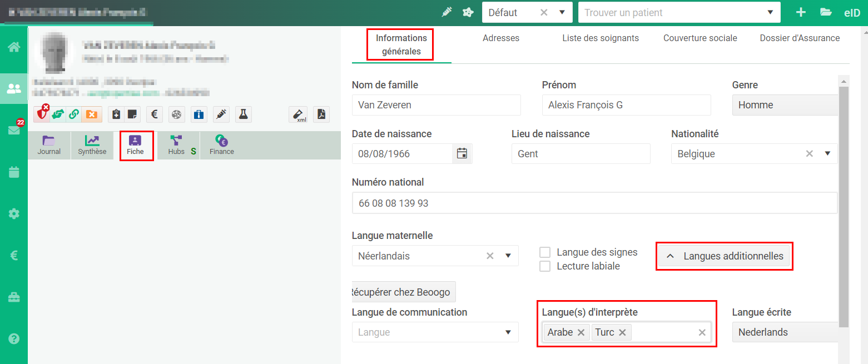Open the patients section in the sidebar
This screenshot has width=868, height=364.
(x=14, y=88)
